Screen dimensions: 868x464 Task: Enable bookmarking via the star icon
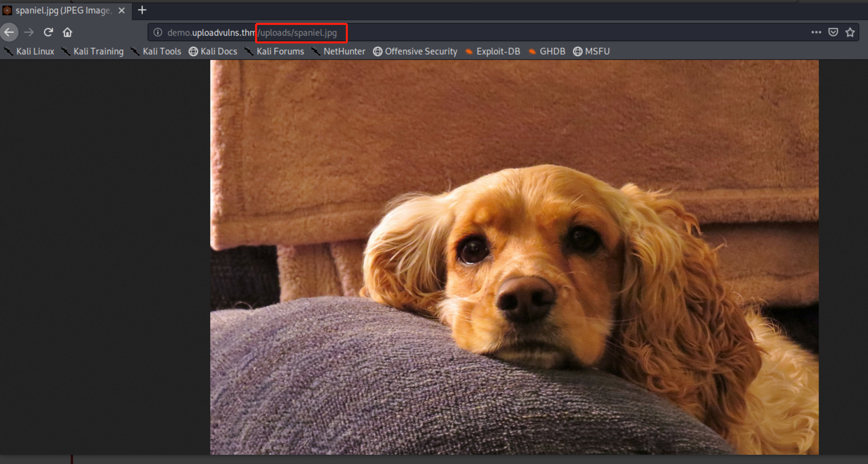click(851, 32)
